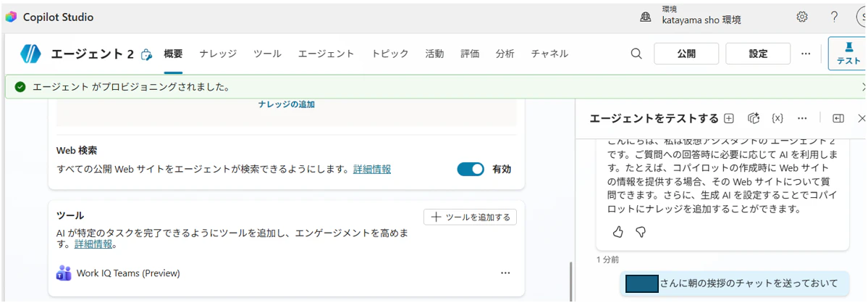Screen dimensions: 868x303
Task: Open the トピック tab
Action: [x=389, y=54]
